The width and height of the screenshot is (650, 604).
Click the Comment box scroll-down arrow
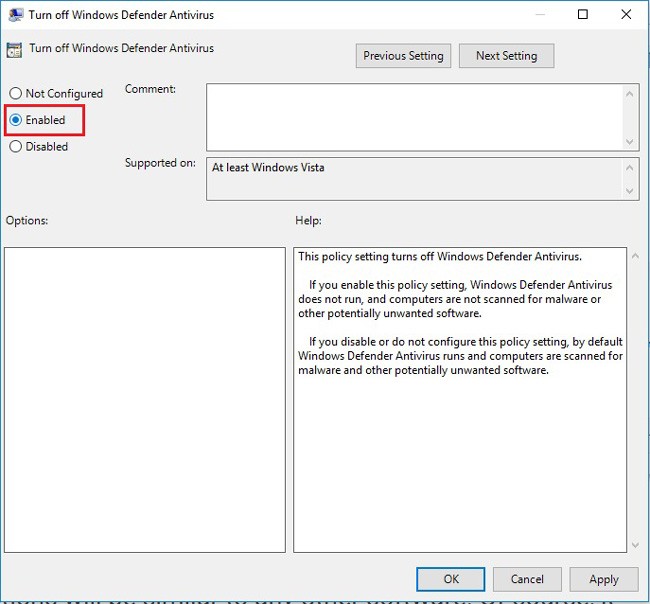(x=629, y=142)
